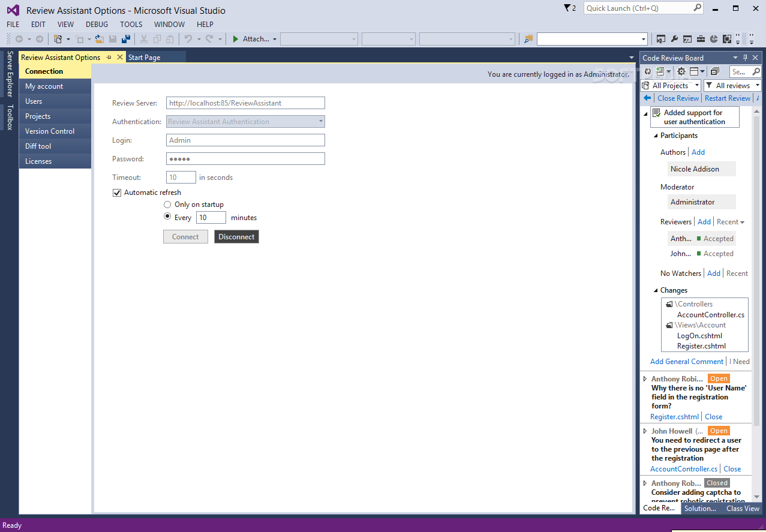Viewport: 766px width, 532px height.
Task: Click the Navigate Backward toolbar arrow
Action: pyautogui.click(x=19, y=39)
